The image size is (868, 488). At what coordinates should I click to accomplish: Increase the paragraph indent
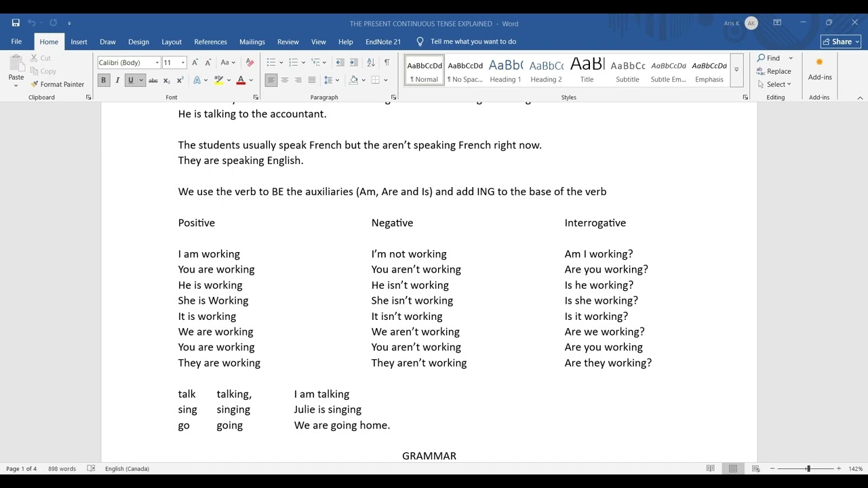pos(353,62)
